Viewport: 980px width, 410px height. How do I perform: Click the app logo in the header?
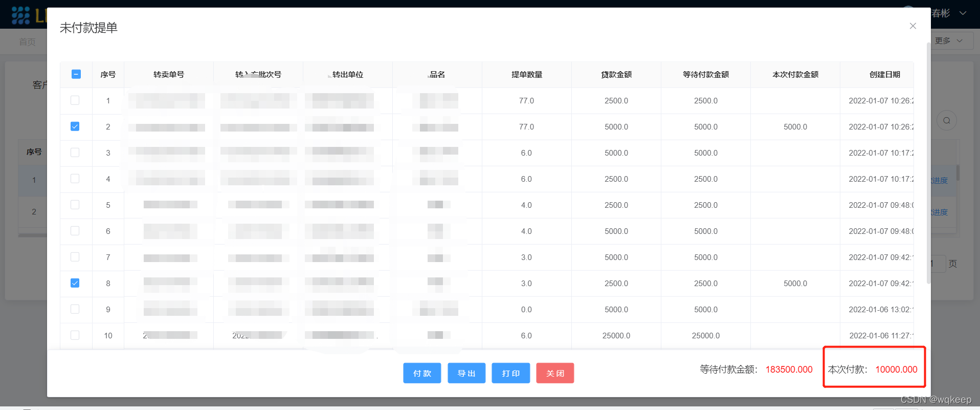[x=21, y=15]
